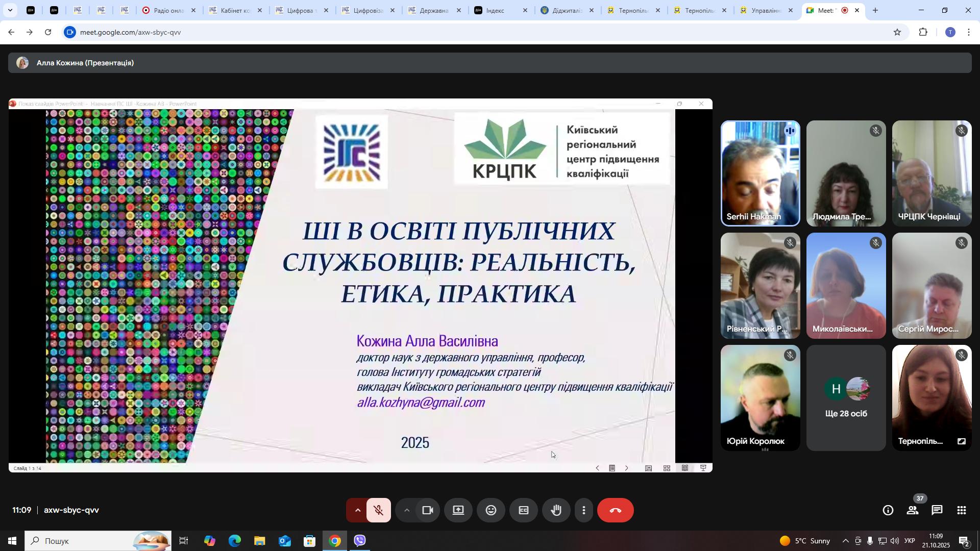Image resolution: width=980 pixels, height=551 pixels.
Task: Select Serhii Hakman video tile
Action: point(760,173)
